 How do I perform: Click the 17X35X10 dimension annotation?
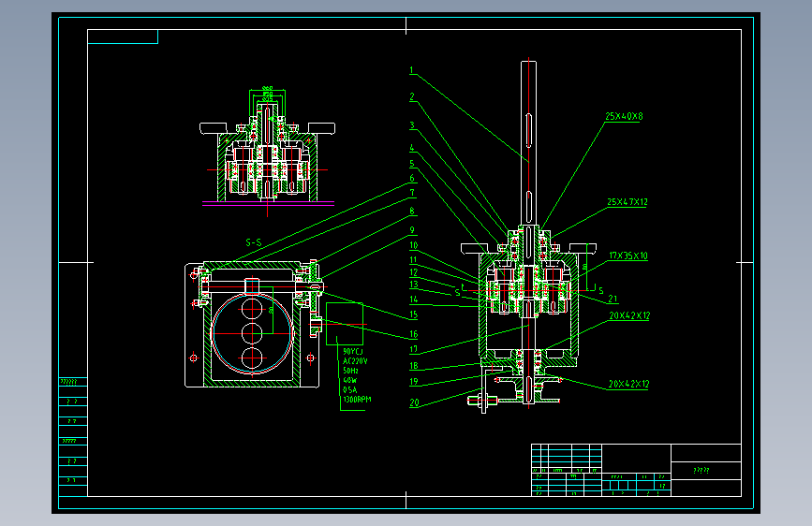[x=628, y=256]
